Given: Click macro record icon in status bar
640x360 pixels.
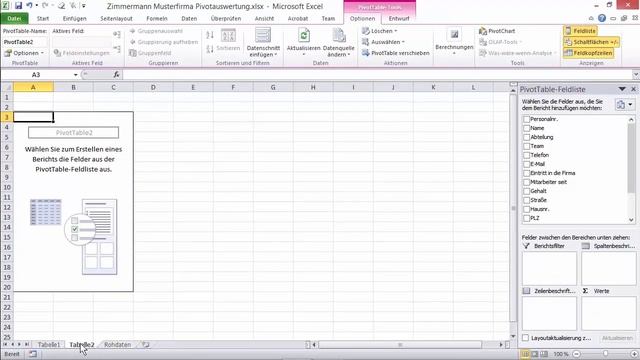Looking at the screenshot, I should coord(33,354).
